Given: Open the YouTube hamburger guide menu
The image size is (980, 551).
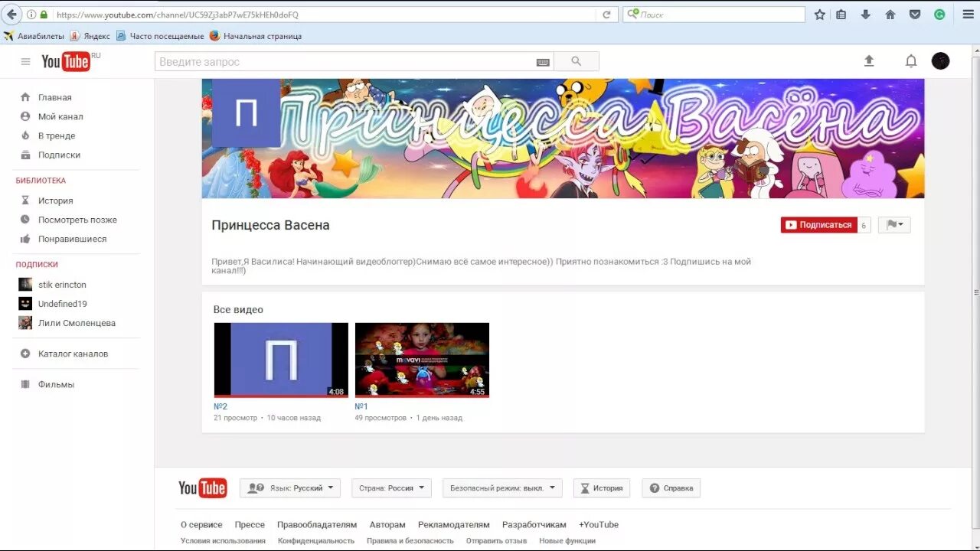Looking at the screenshot, I should pyautogui.click(x=25, y=62).
